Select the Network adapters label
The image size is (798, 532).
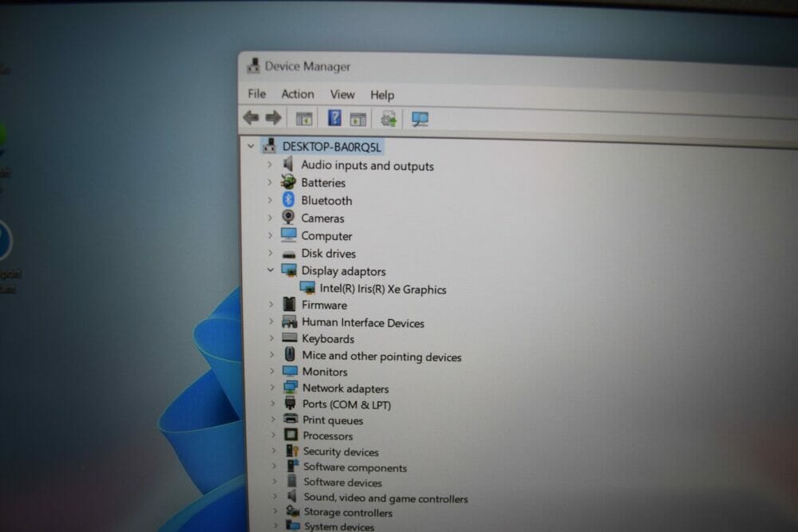pos(346,388)
